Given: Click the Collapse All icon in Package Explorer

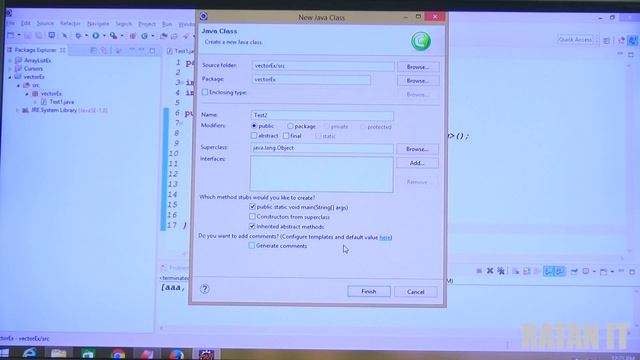Looking at the screenshot, I should tap(93, 50).
